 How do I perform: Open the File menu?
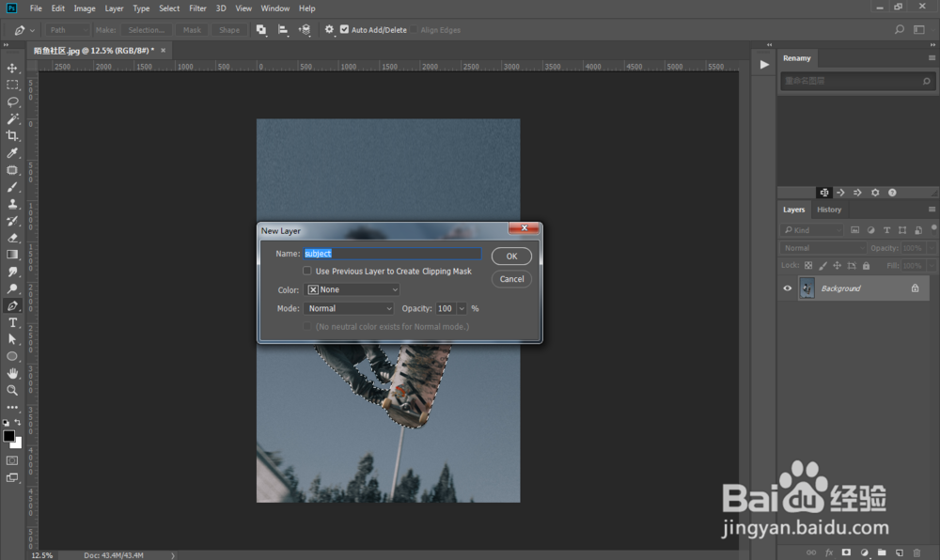click(36, 8)
